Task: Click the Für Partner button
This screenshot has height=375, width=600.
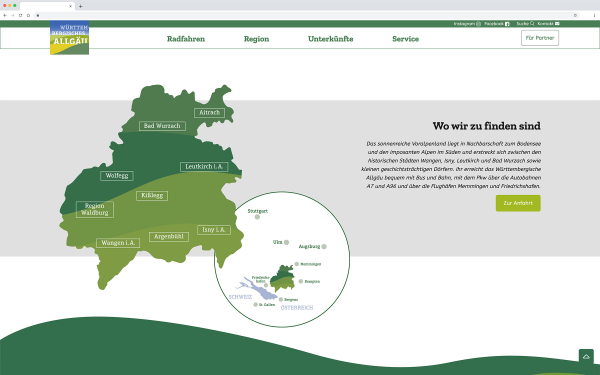Action: [540, 38]
